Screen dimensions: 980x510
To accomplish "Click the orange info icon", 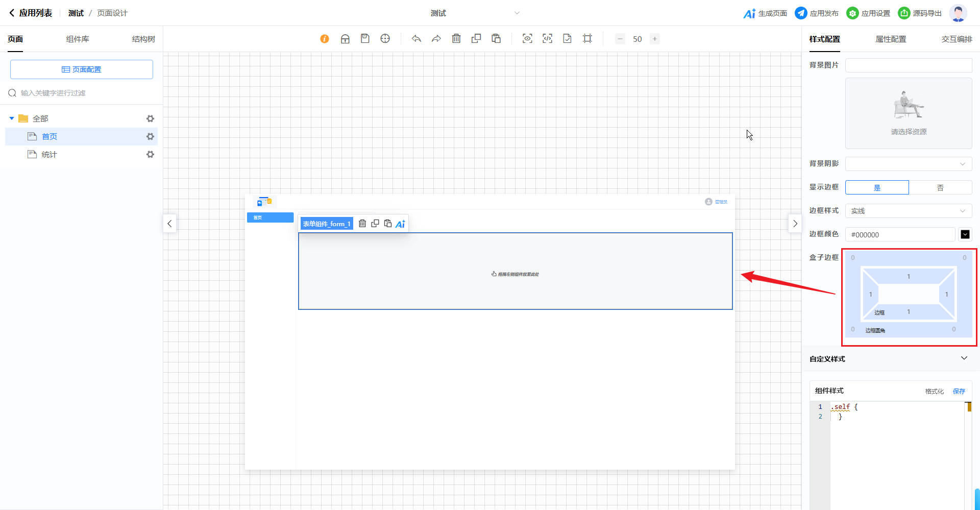I will [x=325, y=39].
